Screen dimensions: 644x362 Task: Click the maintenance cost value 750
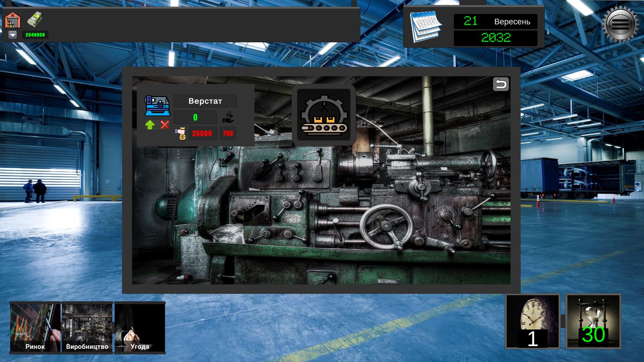[228, 133]
